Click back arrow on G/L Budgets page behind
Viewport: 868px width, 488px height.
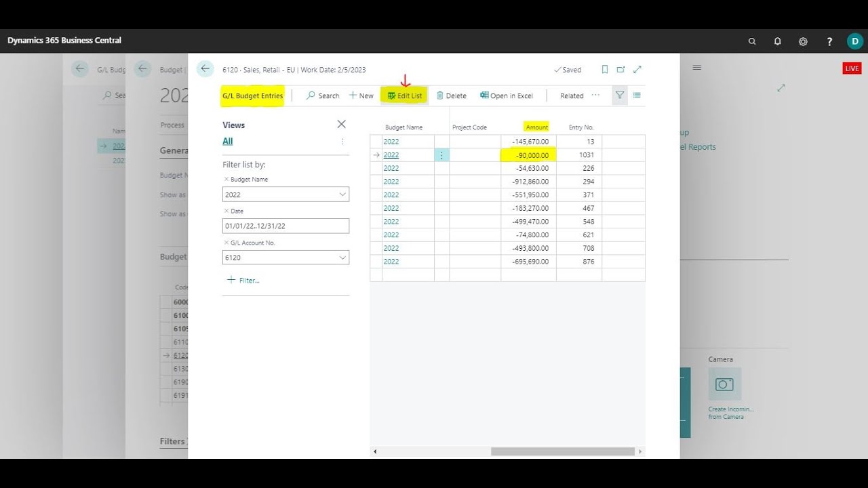[x=80, y=68]
